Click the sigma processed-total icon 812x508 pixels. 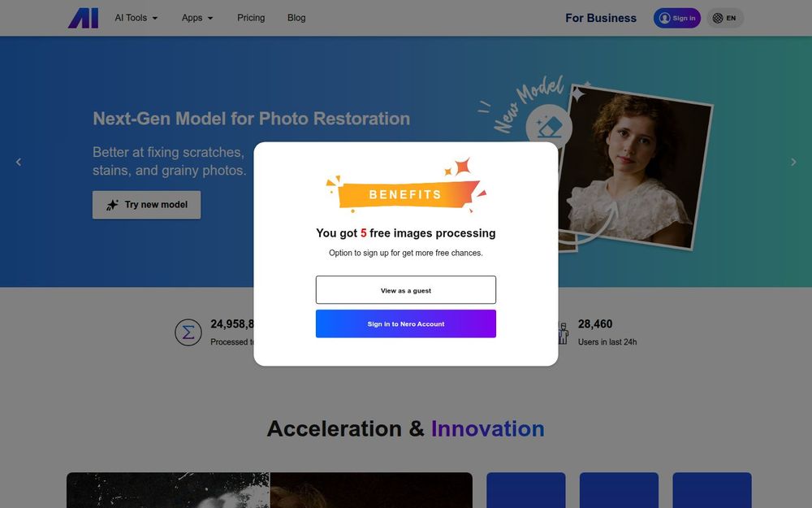pos(188,332)
